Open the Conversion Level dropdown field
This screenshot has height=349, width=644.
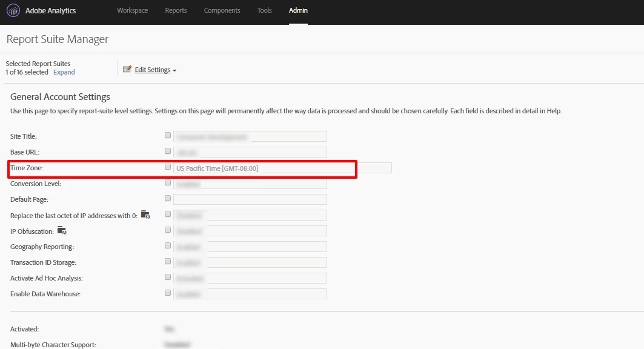[x=250, y=184]
